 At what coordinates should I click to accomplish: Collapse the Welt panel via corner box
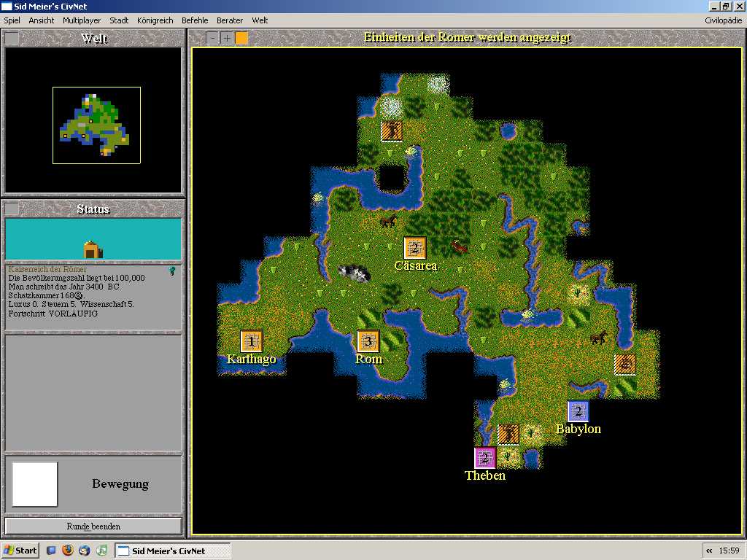click(12, 39)
